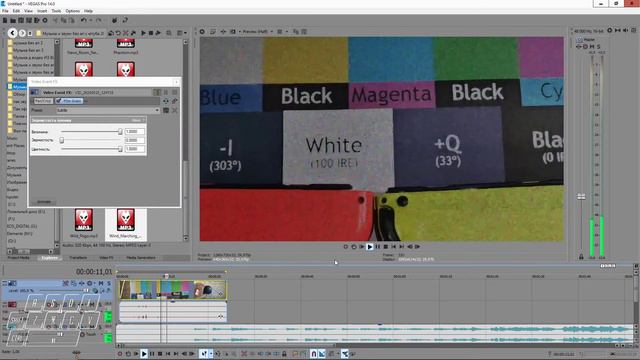The width and height of the screenshot is (640, 360).
Task: Click the Cut icon in main toolbar
Action: [x=56, y=20]
